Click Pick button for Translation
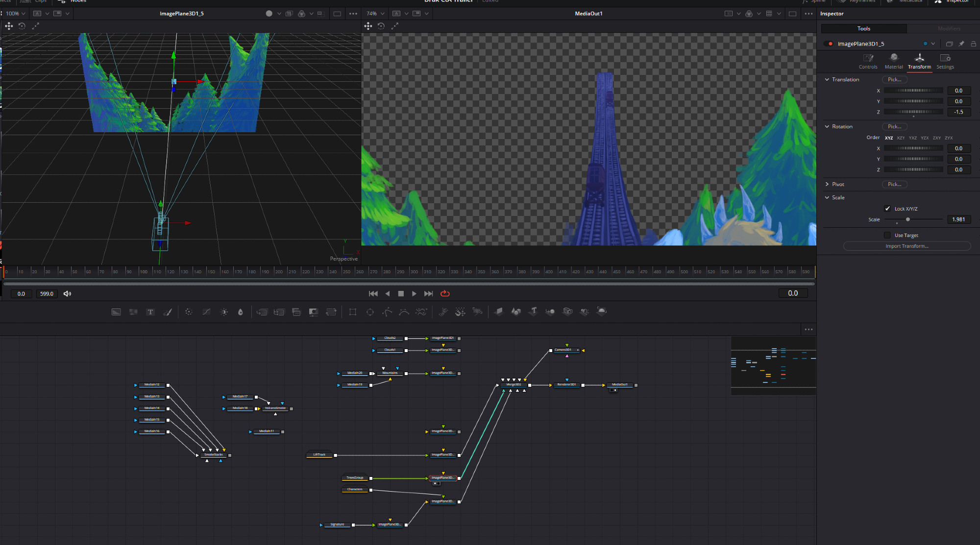This screenshot has height=545, width=980. click(895, 79)
